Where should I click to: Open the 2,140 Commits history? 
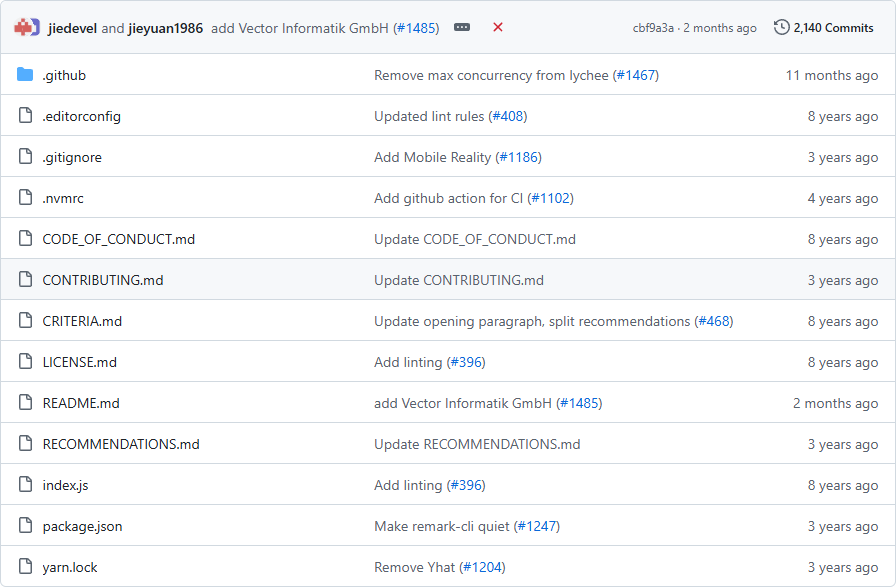point(833,28)
